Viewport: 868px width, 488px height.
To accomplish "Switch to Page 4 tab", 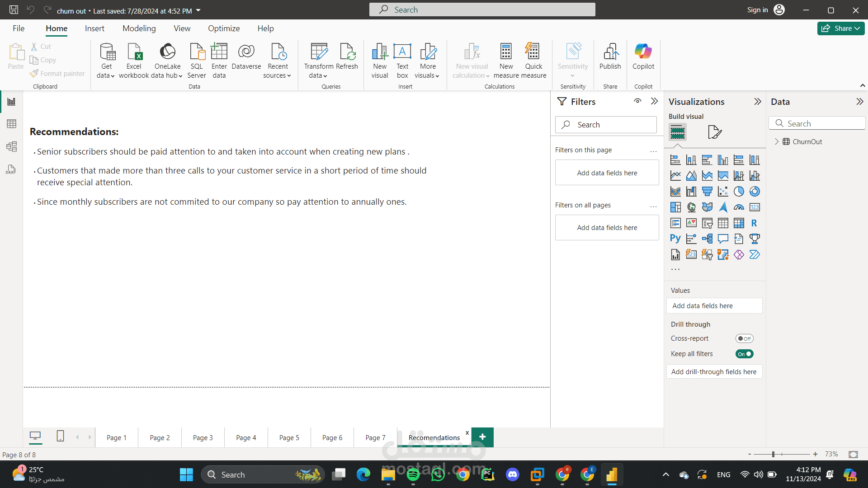I will click(246, 437).
